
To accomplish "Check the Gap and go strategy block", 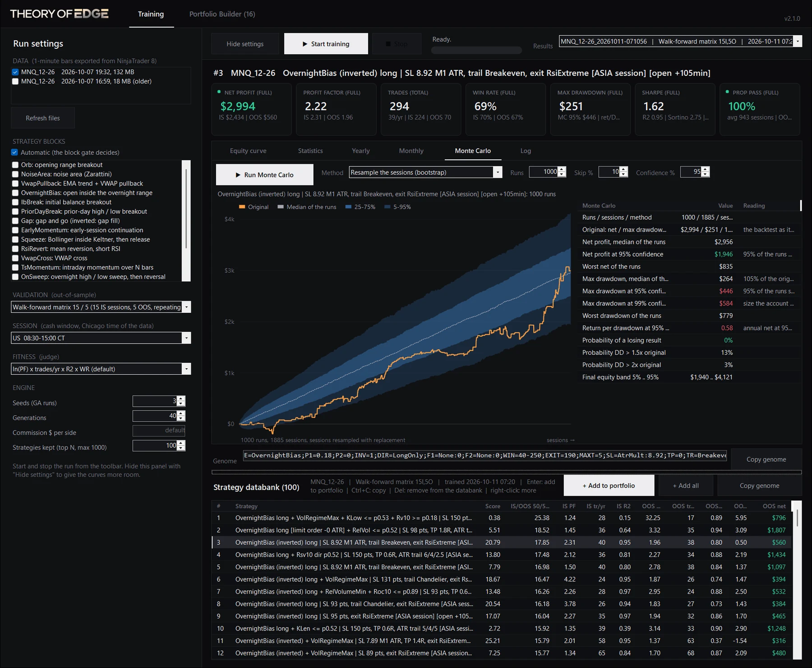I will tap(15, 221).
